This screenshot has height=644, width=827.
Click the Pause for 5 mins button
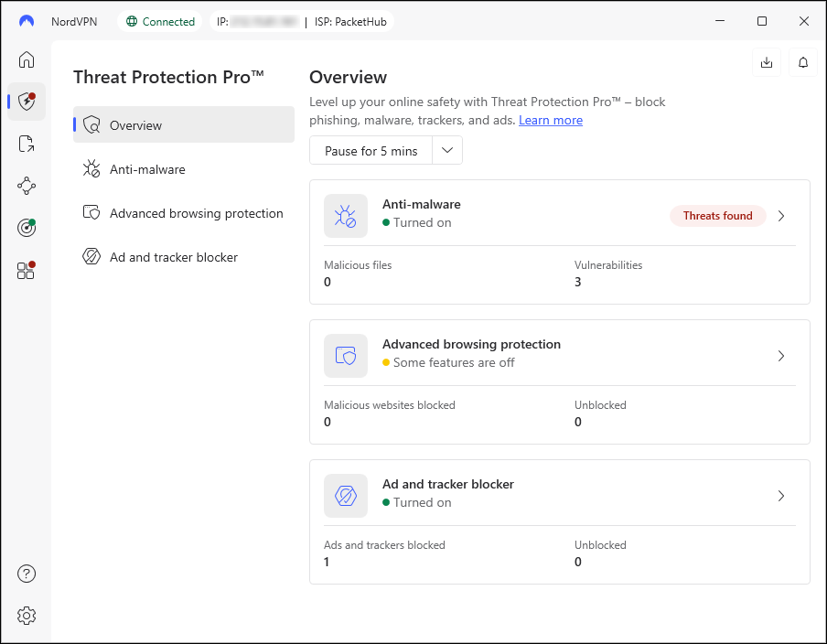pos(371,151)
